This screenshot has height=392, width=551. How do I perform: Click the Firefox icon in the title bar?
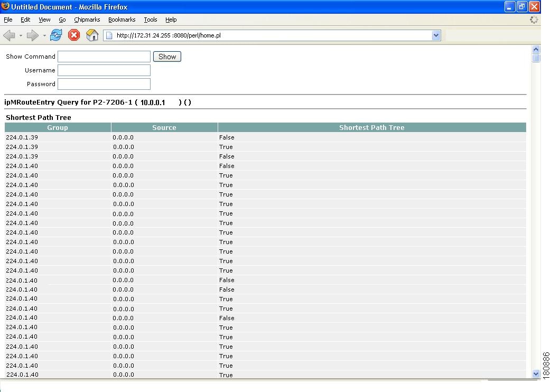click(5, 6)
